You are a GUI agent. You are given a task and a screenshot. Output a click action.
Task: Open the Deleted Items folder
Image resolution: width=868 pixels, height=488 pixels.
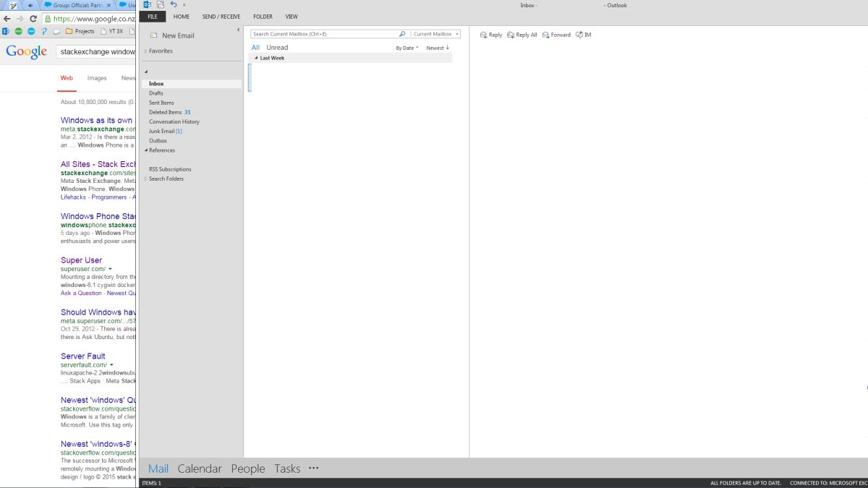170,112
